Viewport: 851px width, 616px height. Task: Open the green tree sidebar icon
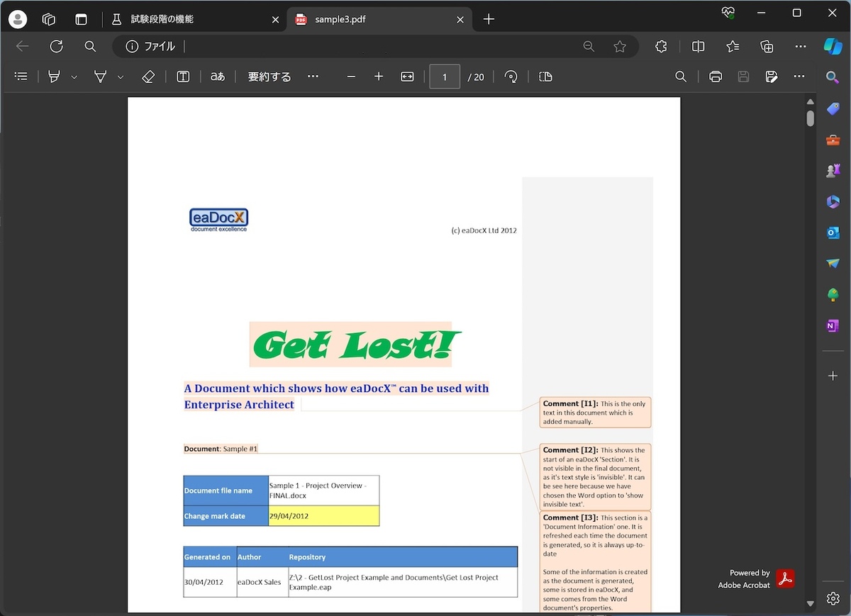833,295
